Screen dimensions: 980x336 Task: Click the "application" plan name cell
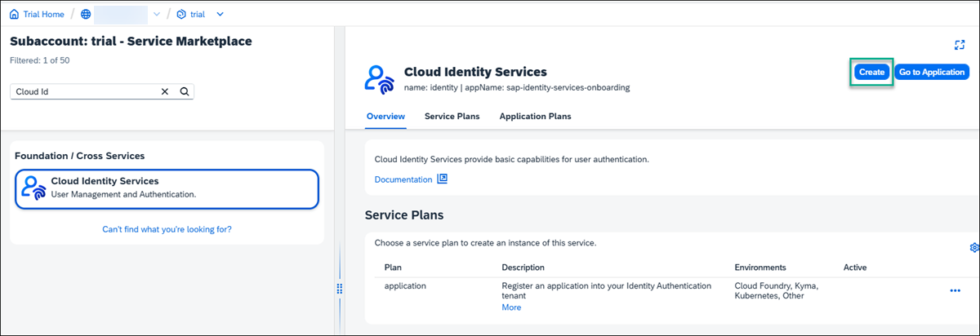point(406,286)
